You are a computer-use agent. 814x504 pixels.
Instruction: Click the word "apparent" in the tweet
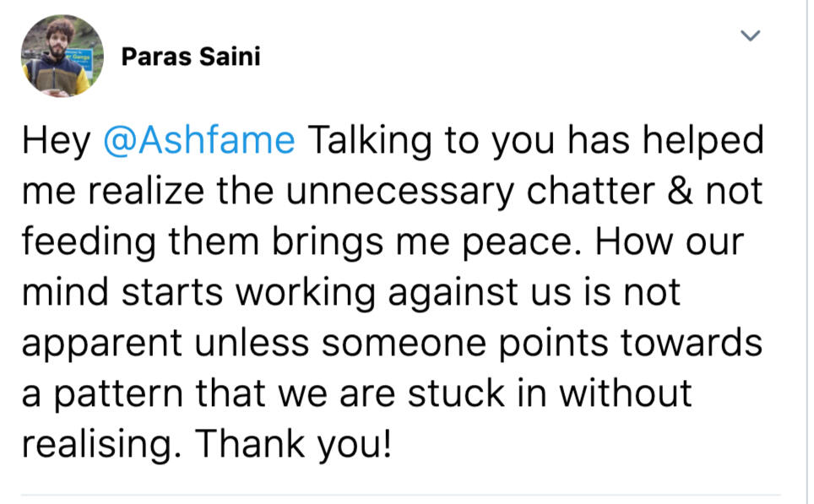tap(102, 344)
